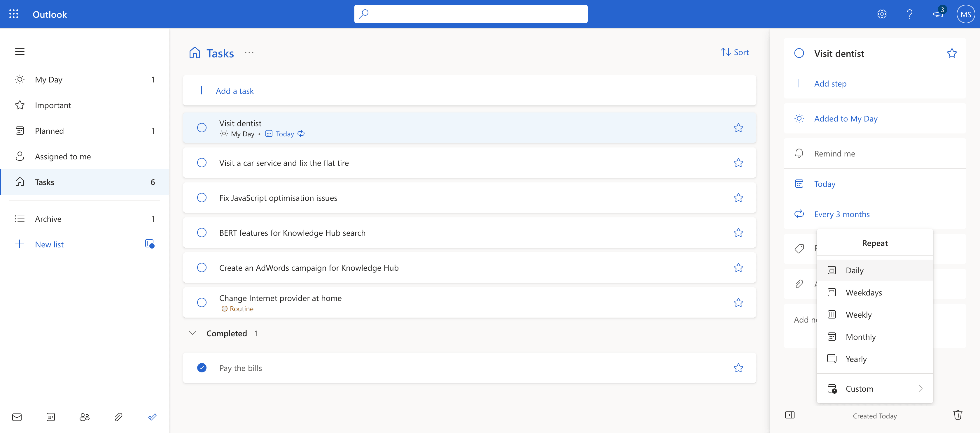Uncheck the completed Pay the bills task
Image resolution: width=980 pixels, height=433 pixels.
click(x=201, y=368)
